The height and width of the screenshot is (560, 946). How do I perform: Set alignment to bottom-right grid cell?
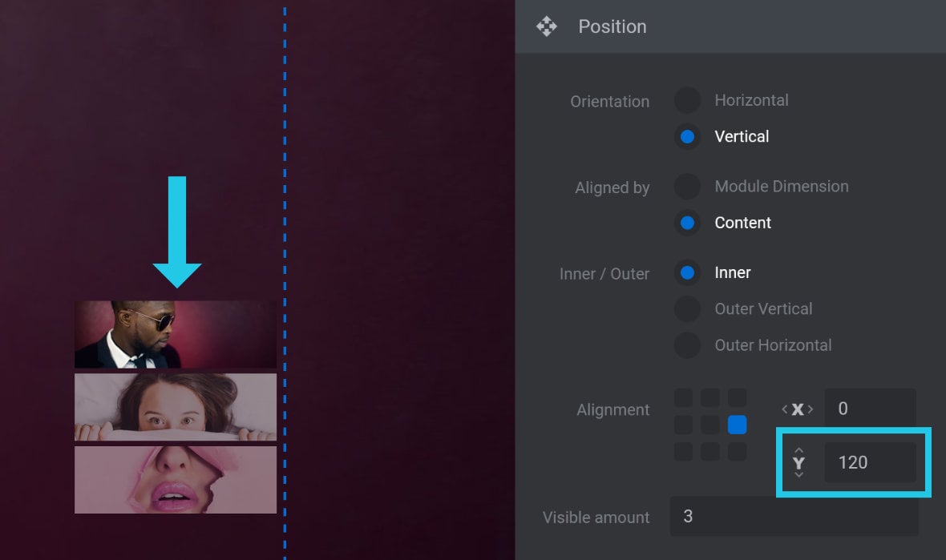click(x=738, y=452)
